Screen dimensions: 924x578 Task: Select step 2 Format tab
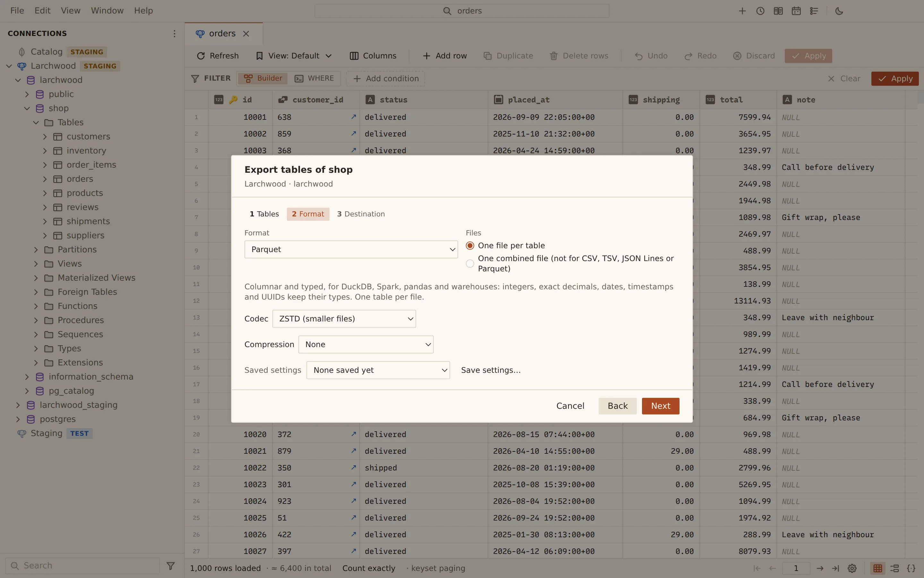308,214
